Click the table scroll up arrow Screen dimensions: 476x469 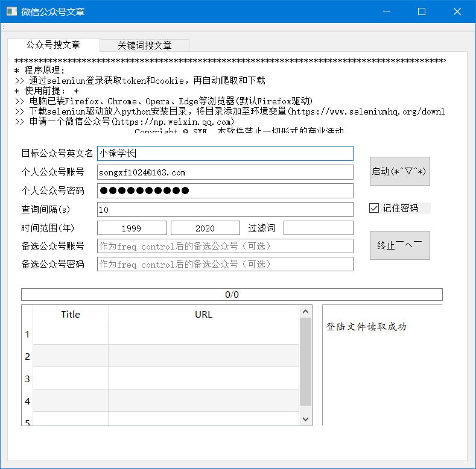pyautogui.click(x=305, y=312)
